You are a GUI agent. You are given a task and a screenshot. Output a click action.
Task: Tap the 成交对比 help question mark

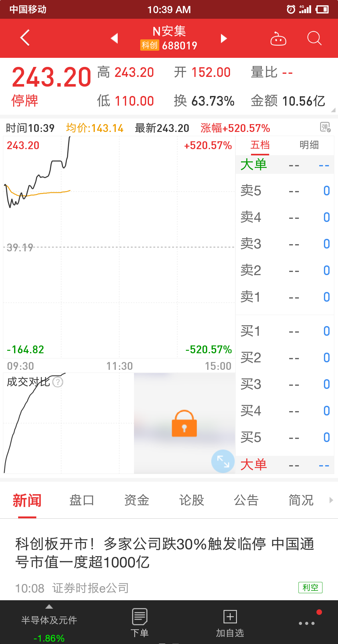point(58,382)
